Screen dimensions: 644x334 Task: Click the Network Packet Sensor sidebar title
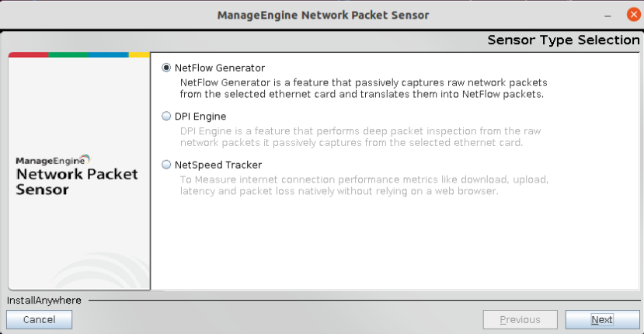point(76,182)
